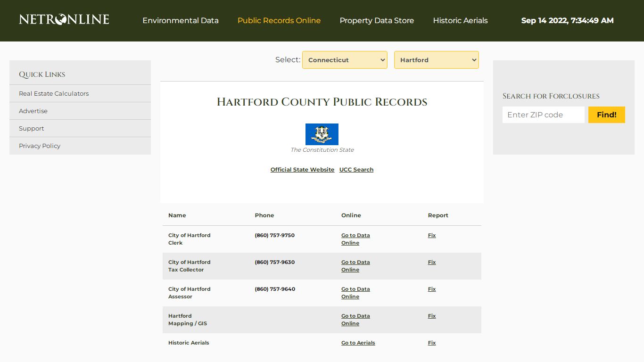
Task: Click the Report column header
Action: (438, 215)
